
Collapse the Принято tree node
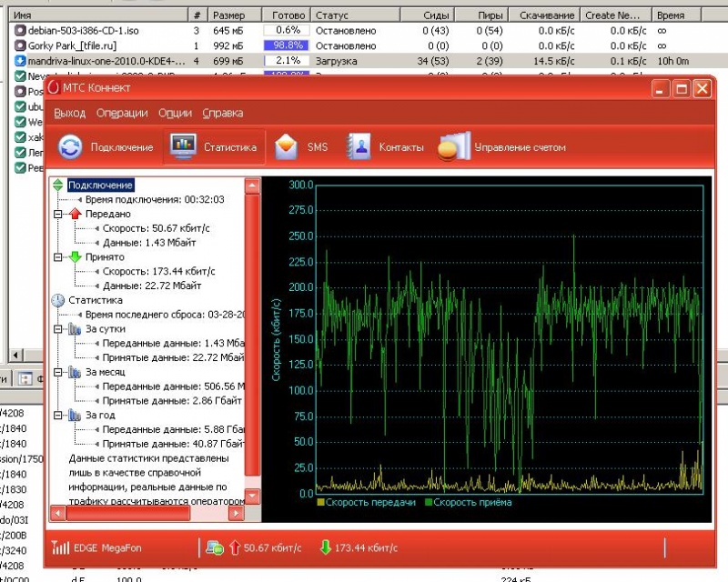pos(58,257)
